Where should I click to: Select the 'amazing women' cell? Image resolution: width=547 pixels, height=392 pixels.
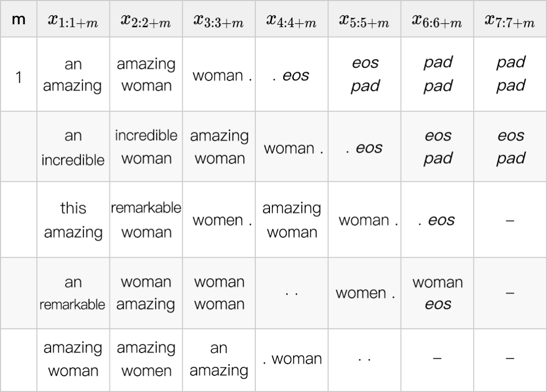point(146,359)
